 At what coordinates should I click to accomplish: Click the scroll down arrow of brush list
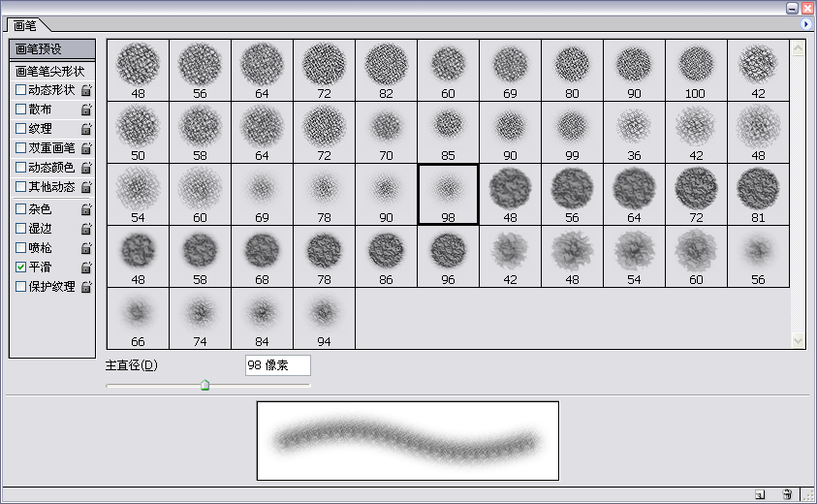coord(798,340)
